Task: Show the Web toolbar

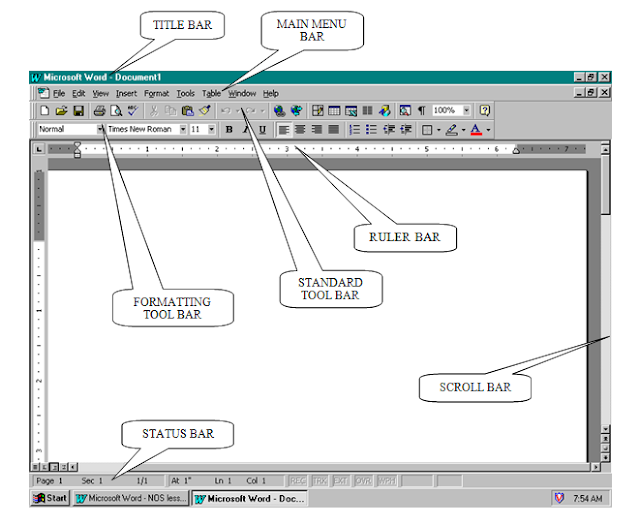Action: [297, 111]
